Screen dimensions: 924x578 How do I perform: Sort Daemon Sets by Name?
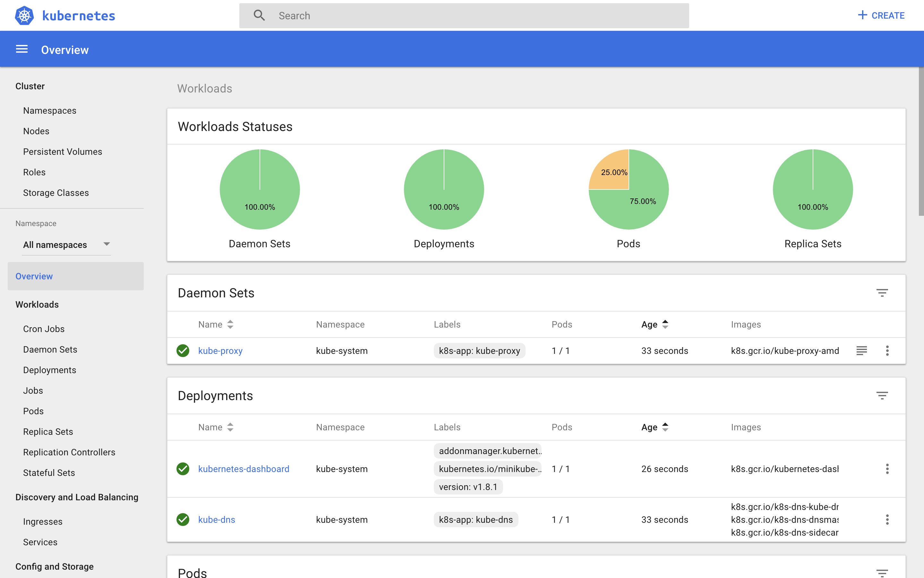pos(216,325)
